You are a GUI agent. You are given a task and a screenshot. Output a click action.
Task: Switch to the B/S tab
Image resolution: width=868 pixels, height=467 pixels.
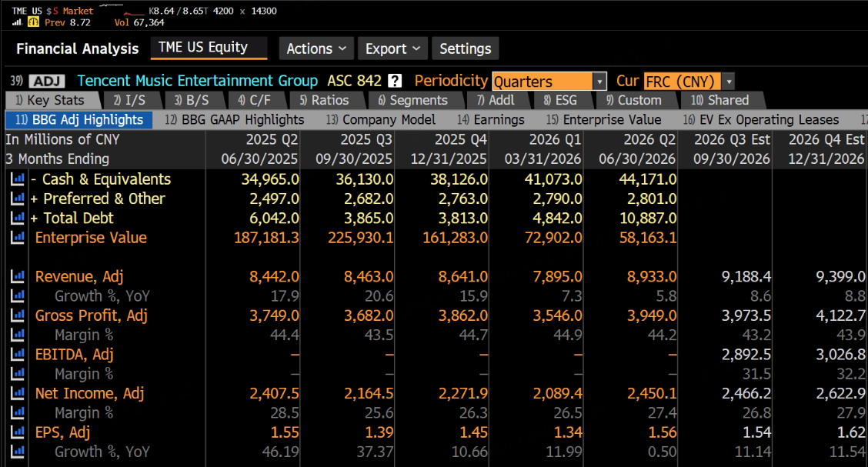(x=195, y=100)
